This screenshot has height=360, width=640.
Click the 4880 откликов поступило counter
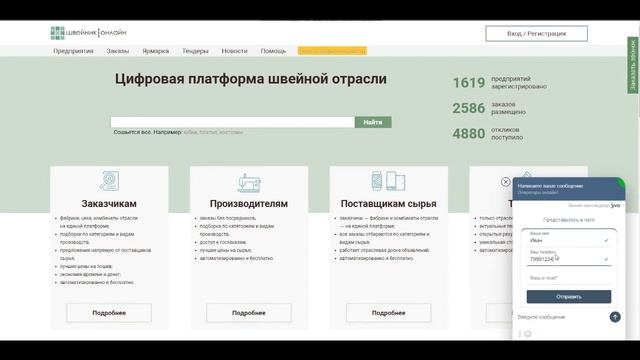point(488,133)
